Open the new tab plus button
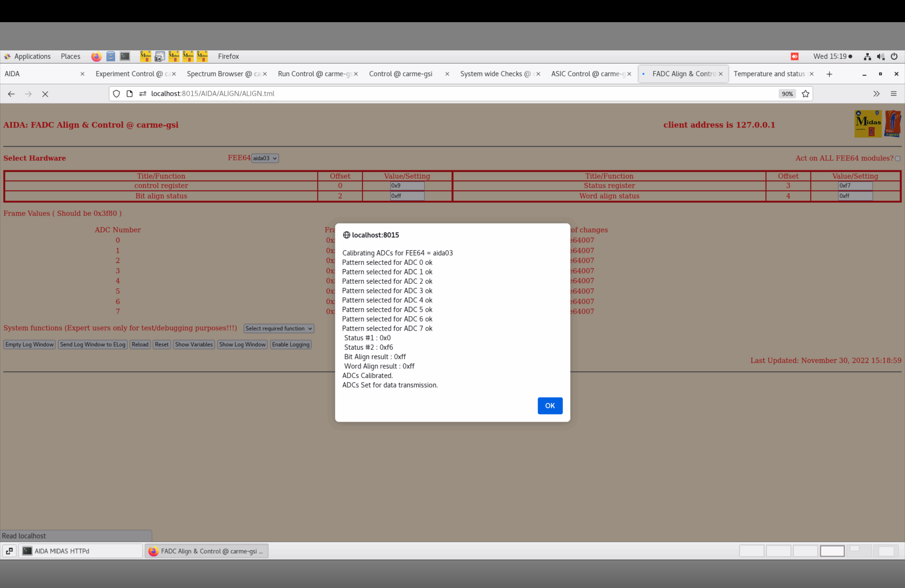 pyautogui.click(x=829, y=74)
